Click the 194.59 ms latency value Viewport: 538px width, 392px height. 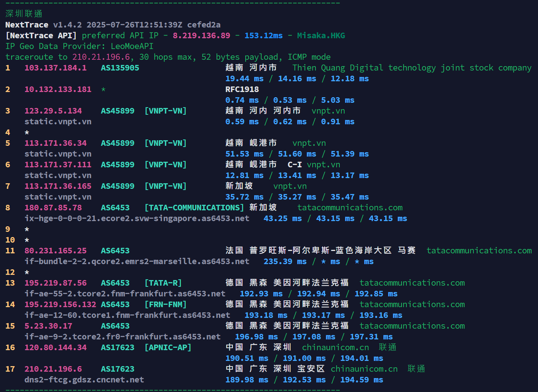pyautogui.click(x=362, y=380)
